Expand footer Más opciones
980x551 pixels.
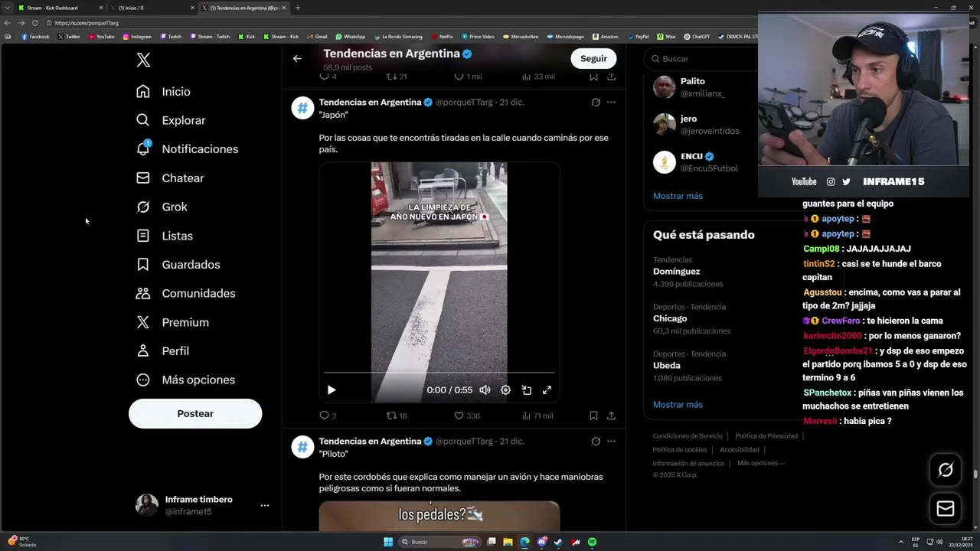761,463
